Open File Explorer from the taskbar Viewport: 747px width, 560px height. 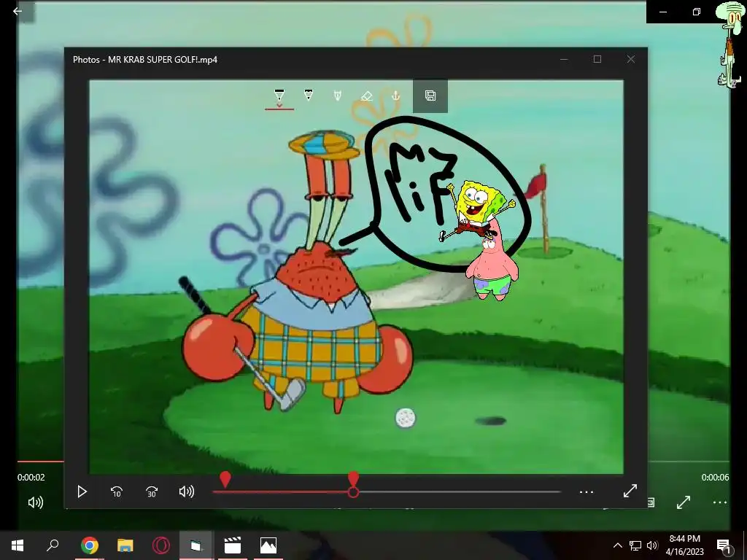[x=125, y=545]
